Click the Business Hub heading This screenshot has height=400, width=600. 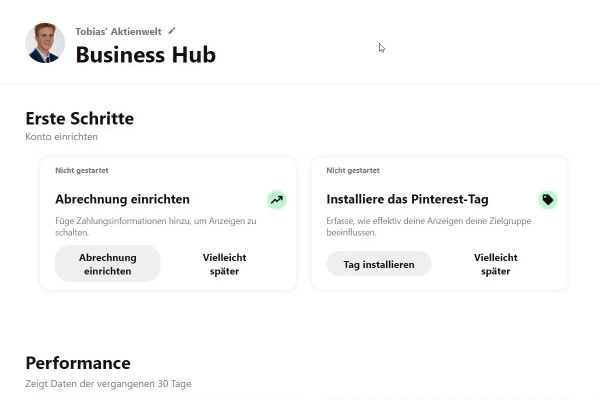pos(146,54)
